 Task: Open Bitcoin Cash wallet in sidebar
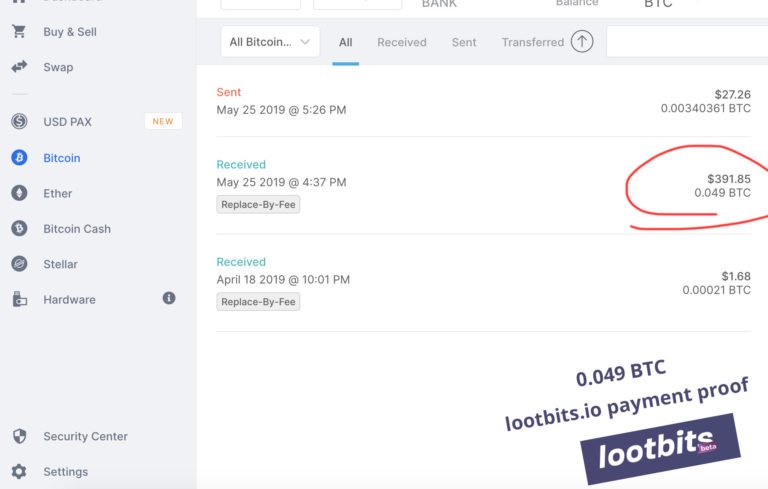pos(77,229)
